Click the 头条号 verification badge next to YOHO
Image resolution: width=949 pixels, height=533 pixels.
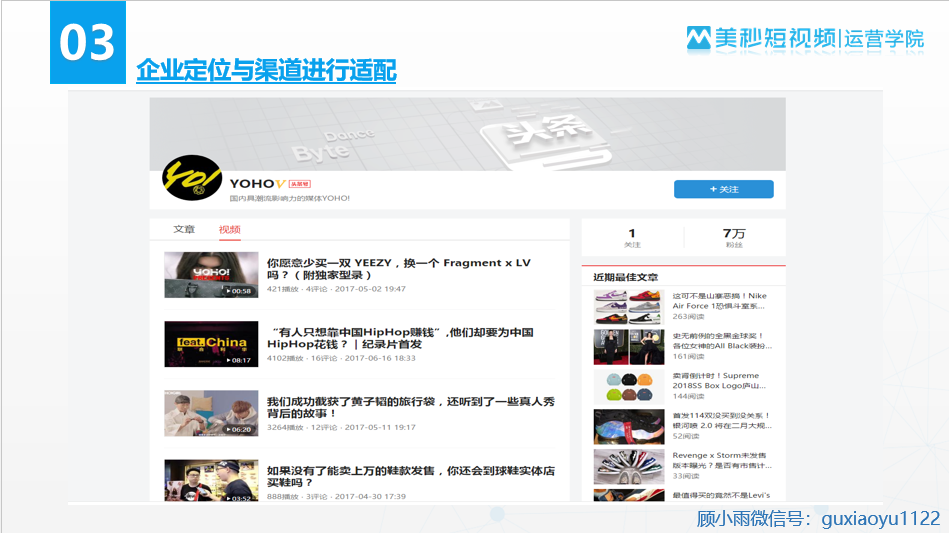click(300, 184)
